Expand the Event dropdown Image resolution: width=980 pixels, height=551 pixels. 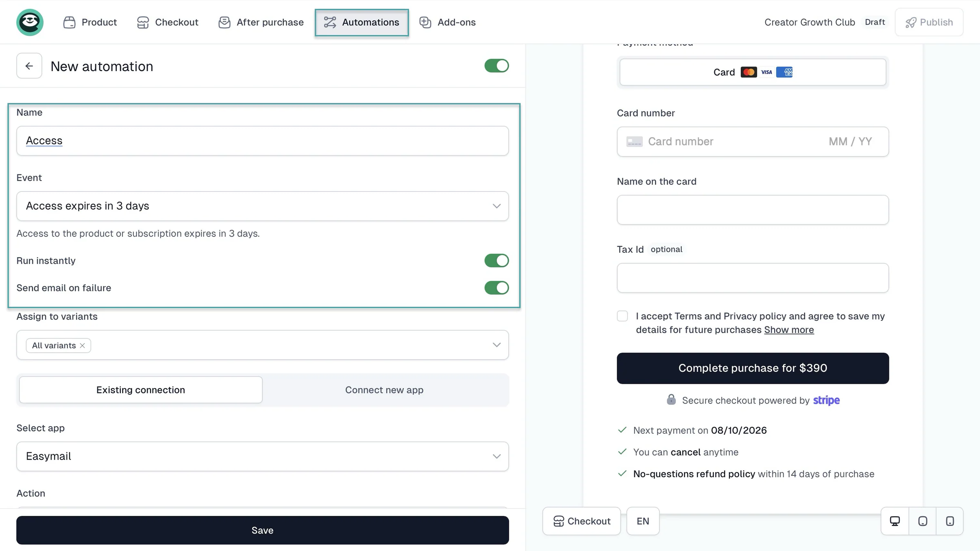pos(263,206)
